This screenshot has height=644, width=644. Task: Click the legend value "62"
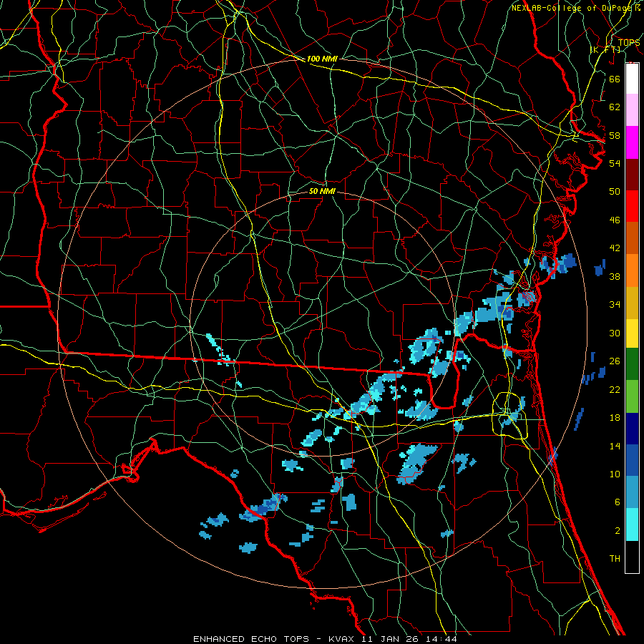coord(615,107)
